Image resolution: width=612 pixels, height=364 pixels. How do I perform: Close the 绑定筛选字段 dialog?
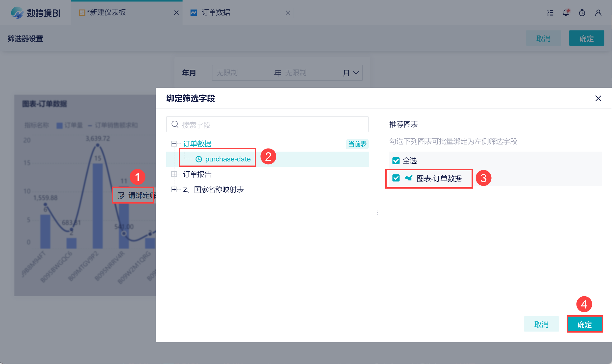pos(598,98)
